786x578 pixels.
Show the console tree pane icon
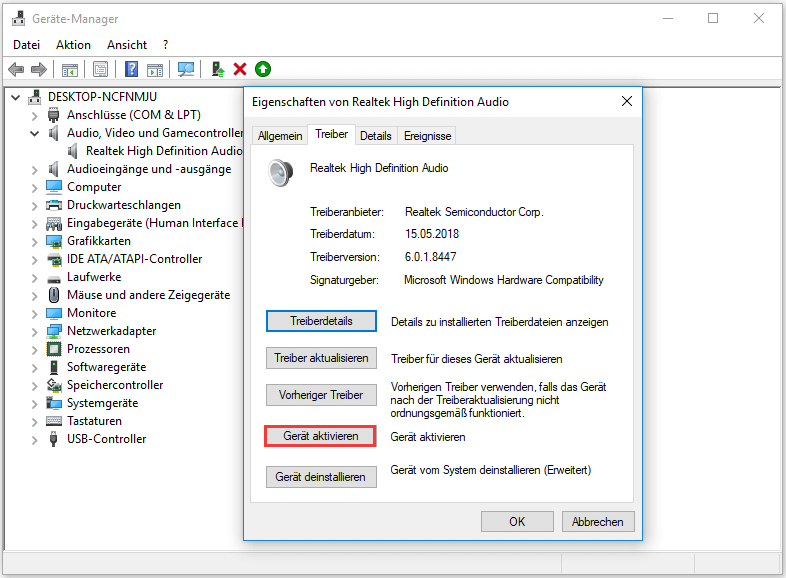pos(70,69)
